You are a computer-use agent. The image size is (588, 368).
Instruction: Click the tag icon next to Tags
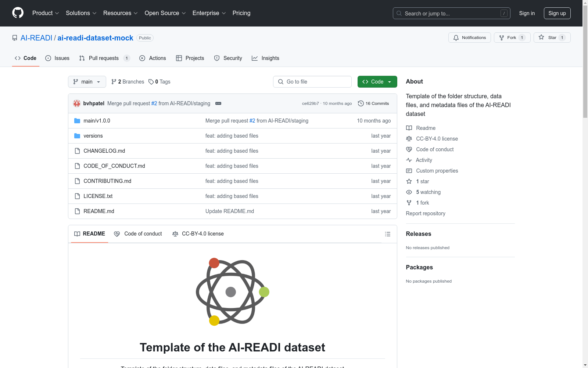(151, 82)
